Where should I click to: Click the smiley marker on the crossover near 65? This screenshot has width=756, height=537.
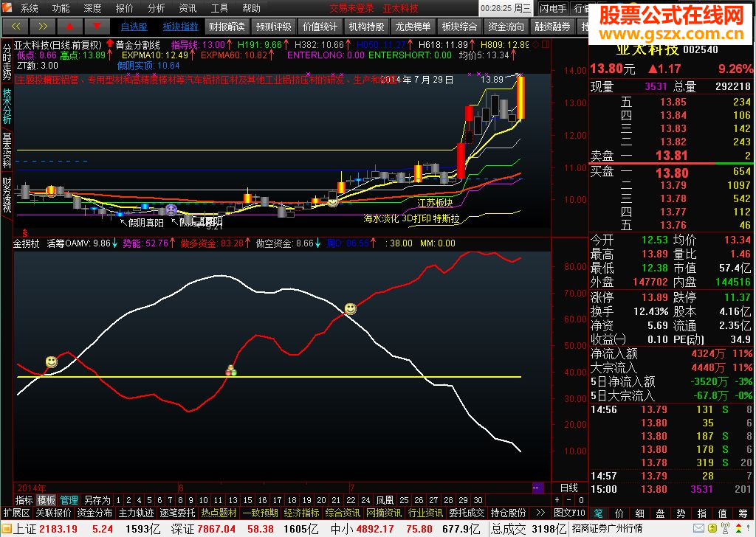point(351,308)
